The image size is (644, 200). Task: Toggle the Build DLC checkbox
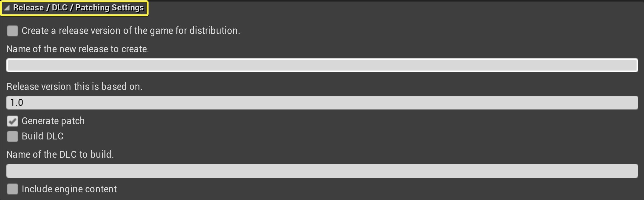[x=12, y=136]
